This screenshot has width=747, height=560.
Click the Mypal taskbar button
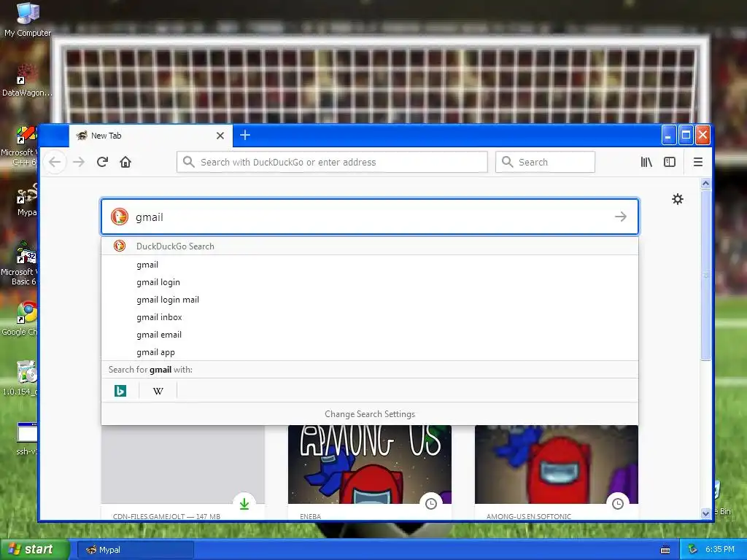pyautogui.click(x=135, y=550)
